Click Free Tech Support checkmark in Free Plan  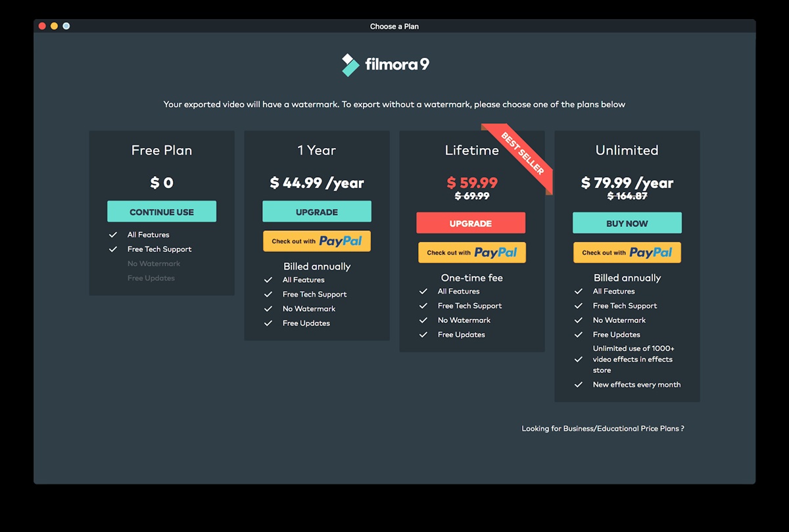[113, 249]
